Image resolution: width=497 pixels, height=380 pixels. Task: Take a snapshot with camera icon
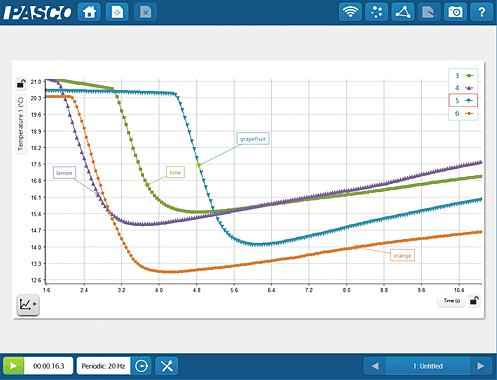point(455,12)
